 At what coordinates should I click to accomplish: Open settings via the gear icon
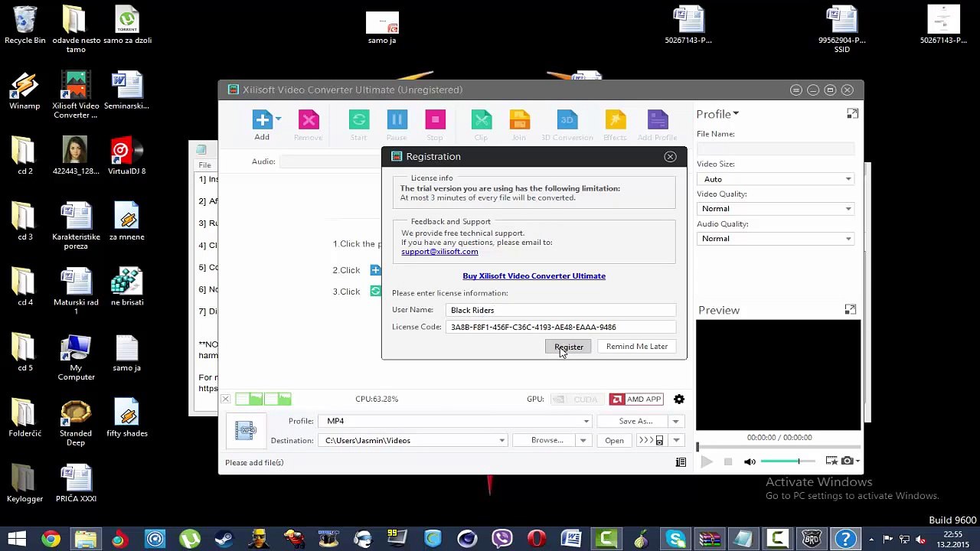point(679,399)
